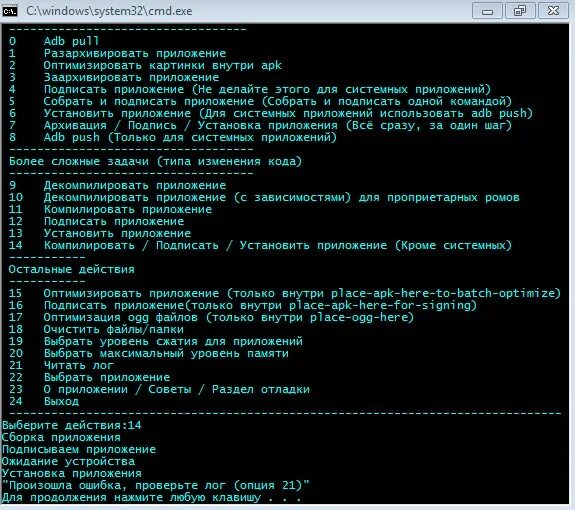575x510 pixels.
Task: Click the heading 'Остальные действия'
Action: coord(72,269)
